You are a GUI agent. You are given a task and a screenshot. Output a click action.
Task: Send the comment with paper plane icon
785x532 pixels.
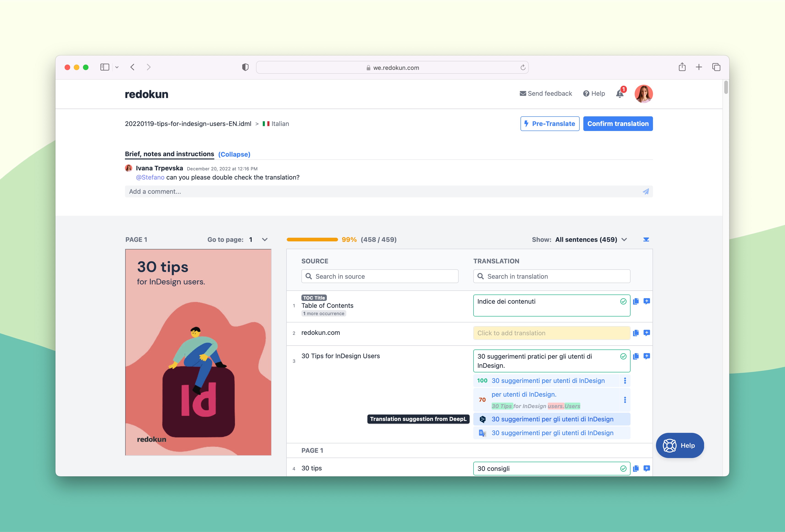645,191
